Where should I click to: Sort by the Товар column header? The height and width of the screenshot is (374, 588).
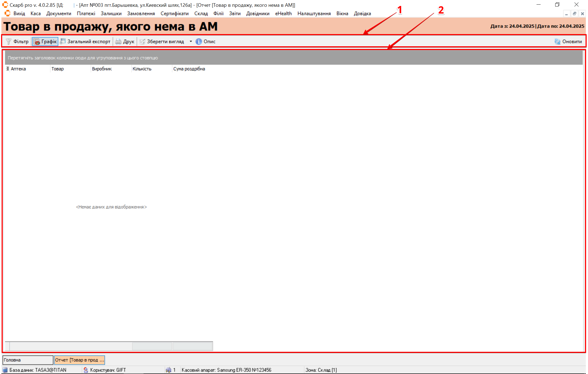[58, 69]
